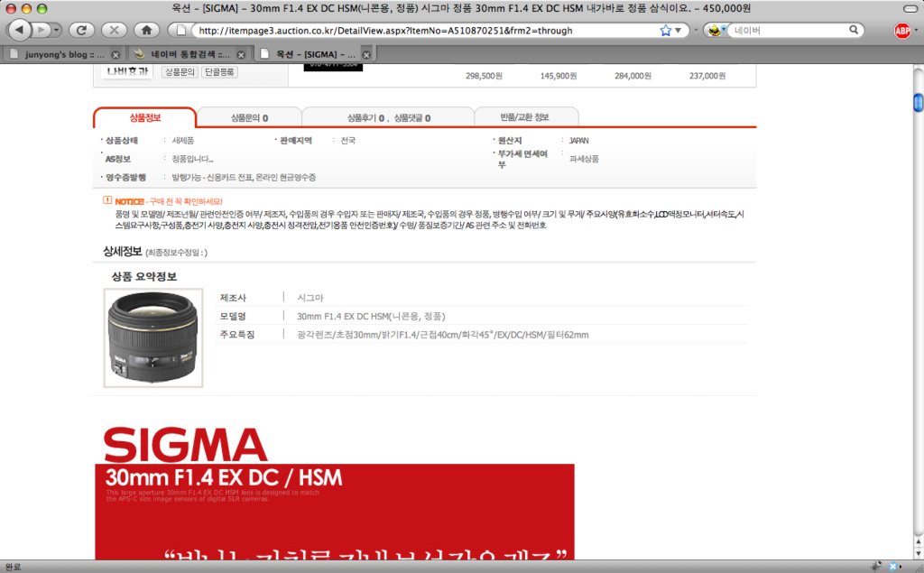Click the 완료 status text
924x573 pixels.
(x=13, y=567)
